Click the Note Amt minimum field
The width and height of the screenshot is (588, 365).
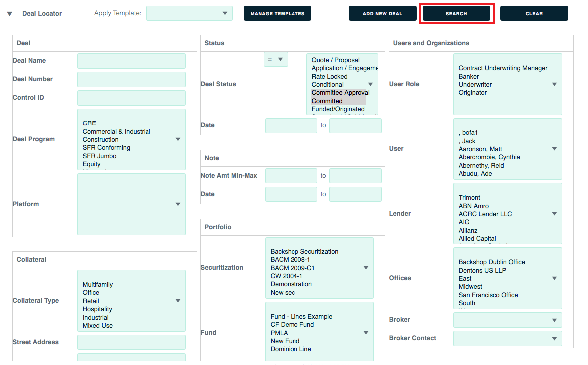coord(291,176)
